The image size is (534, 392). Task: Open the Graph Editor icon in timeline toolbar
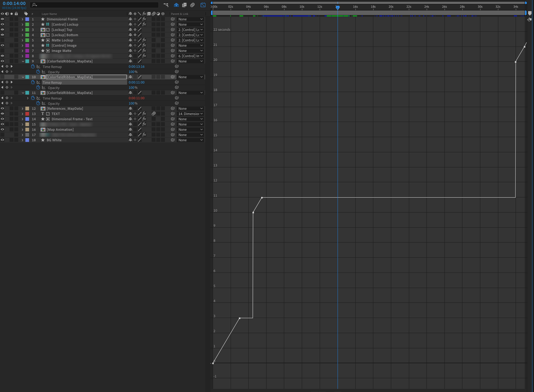pyautogui.click(x=203, y=5)
